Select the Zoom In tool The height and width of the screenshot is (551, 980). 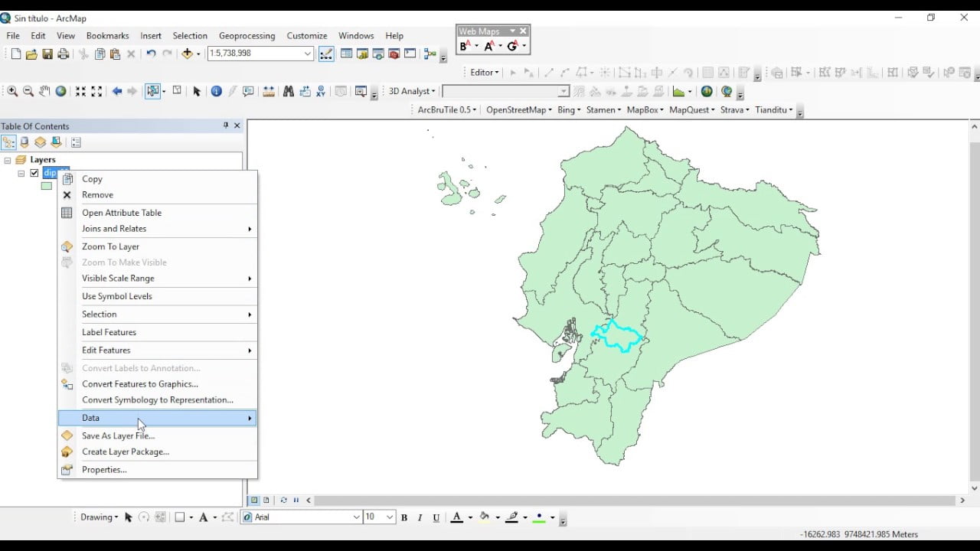[12, 91]
